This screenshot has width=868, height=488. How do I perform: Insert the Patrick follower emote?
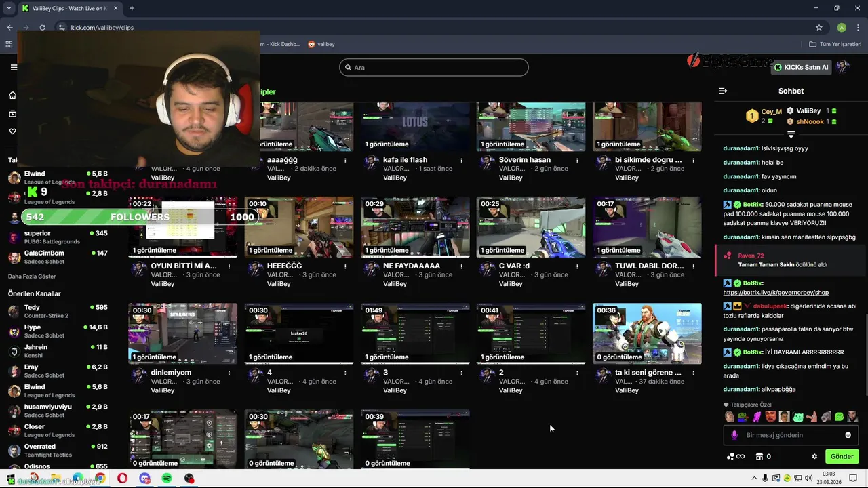[x=812, y=417]
